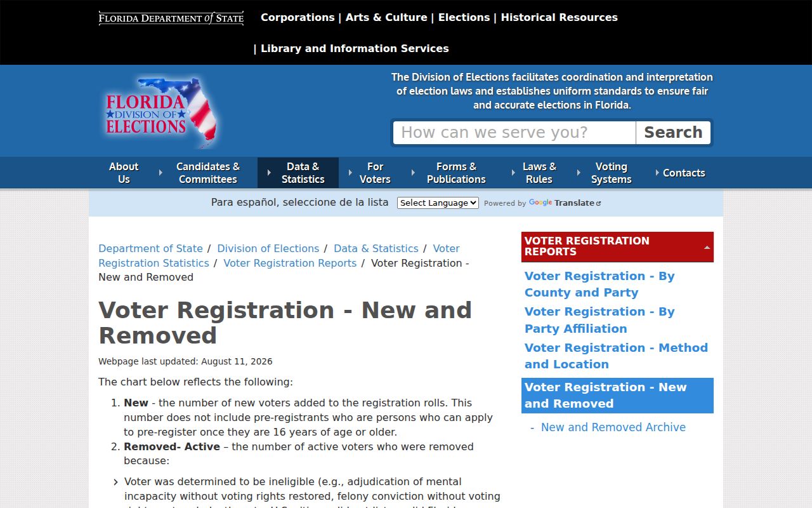Image resolution: width=812 pixels, height=508 pixels.
Task: Open the For Voters menu
Action: (x=375, y=173)
